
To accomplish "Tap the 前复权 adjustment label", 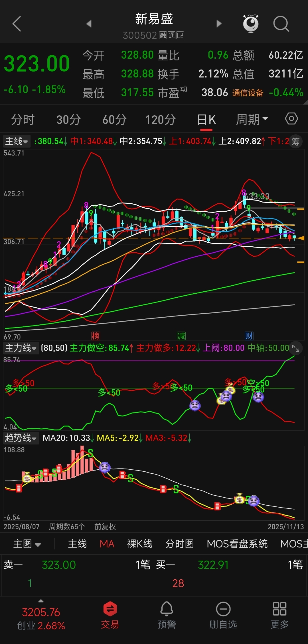I will click(x=105, y=527).
